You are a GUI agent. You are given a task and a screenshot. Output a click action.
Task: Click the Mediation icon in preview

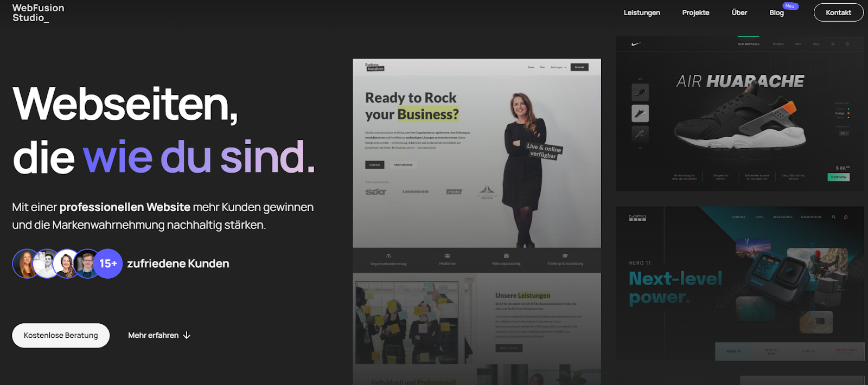447,255
